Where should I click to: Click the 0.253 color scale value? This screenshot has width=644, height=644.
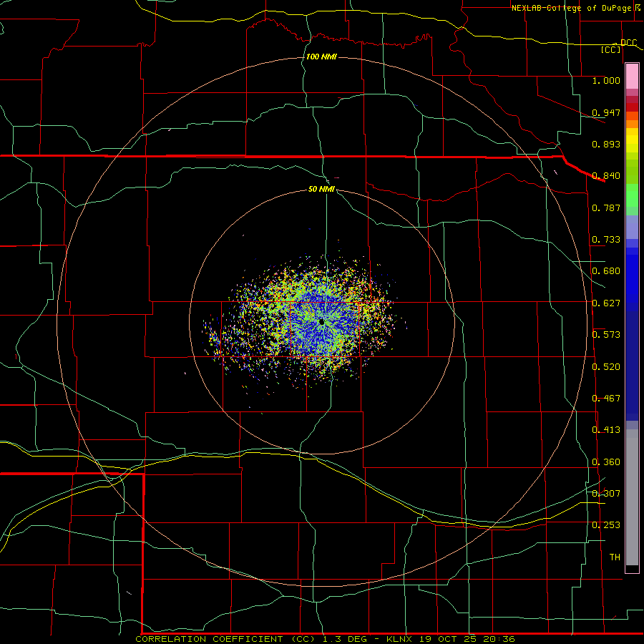[606, 525]
